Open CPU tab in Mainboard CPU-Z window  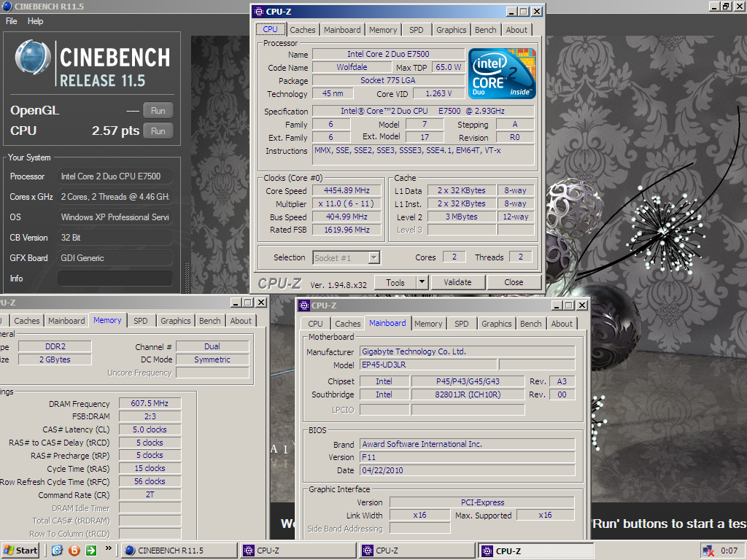(315, 323)
